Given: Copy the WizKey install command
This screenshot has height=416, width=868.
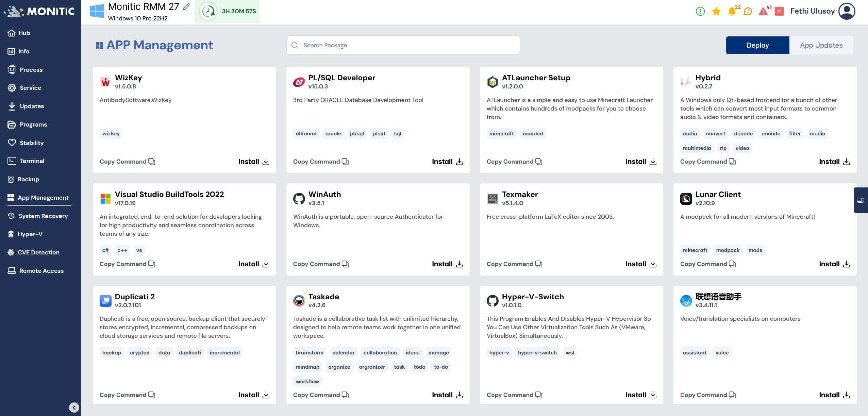Looking at the screenshot, I should coord(127,162).
